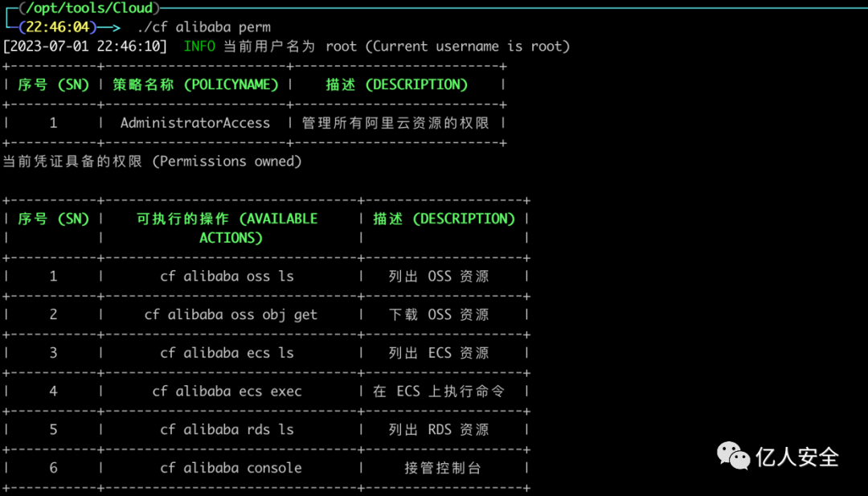Click the second table's 序号 (SN) header
Screen dimensions: 868x496
[x=54, y=219]
